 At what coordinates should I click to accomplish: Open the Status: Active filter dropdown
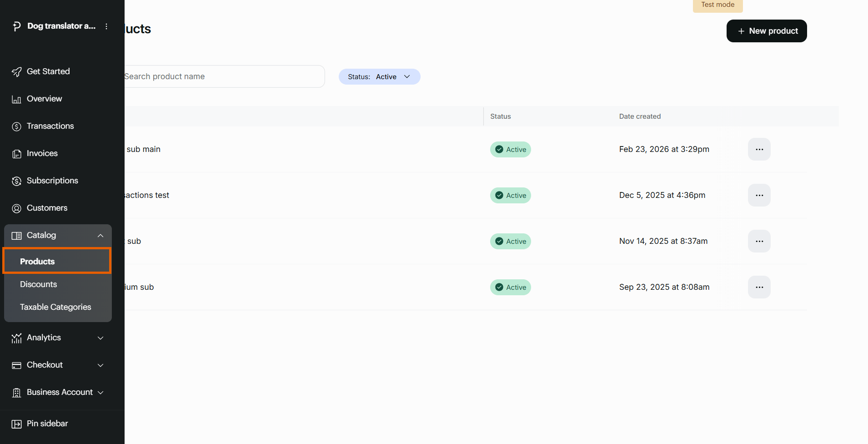pyautogui.click(x=379, y=77)
